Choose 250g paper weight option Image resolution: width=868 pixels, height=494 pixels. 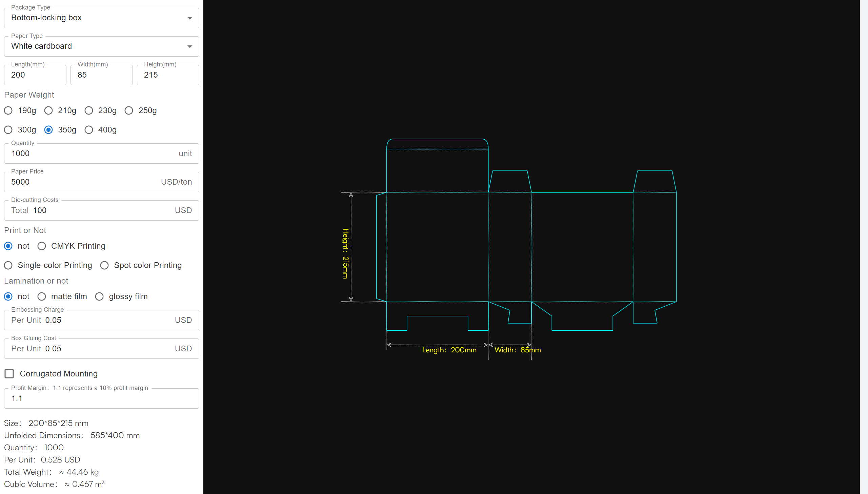coord(128,110)
